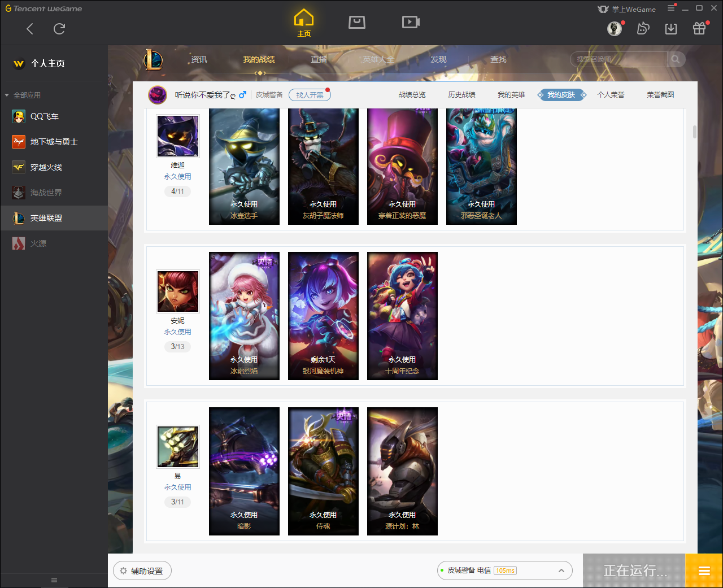Select 地下城与勇士 in the app list
723x588 pixels.
54,142
